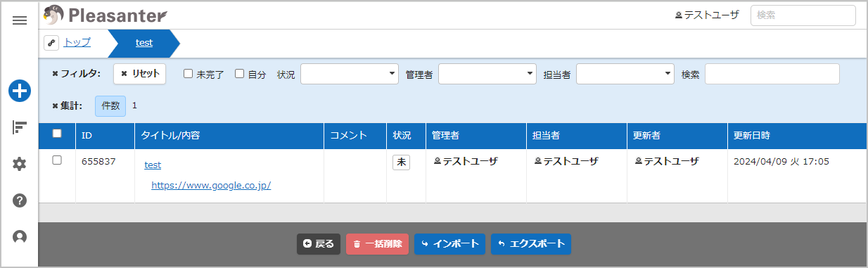Click テストユーザ in the 管理者 column

tap(465, 161)
